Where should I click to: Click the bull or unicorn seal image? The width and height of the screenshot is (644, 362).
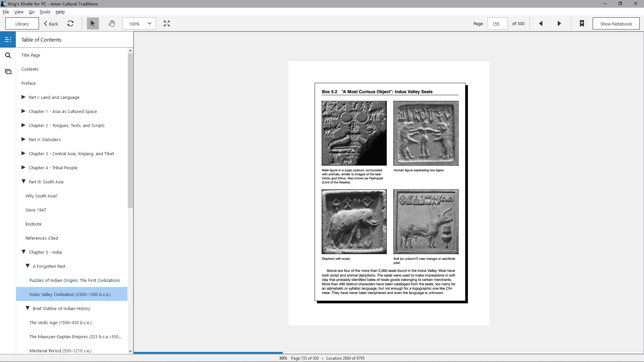426,222
